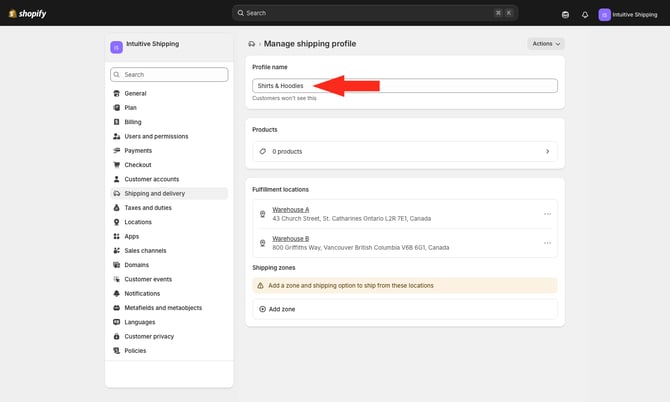Click the Payments settings icon
The width and height of the screenshot is (670, 402).
tap(116, 150)
